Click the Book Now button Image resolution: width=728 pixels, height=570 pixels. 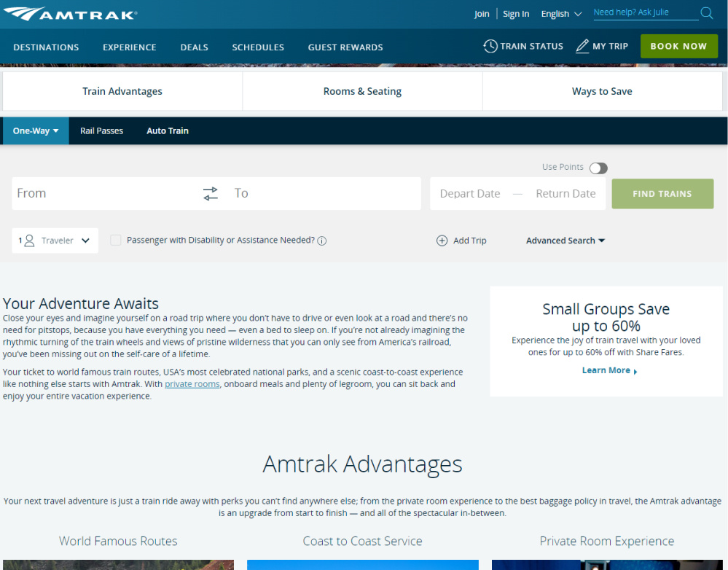[678, 46]
